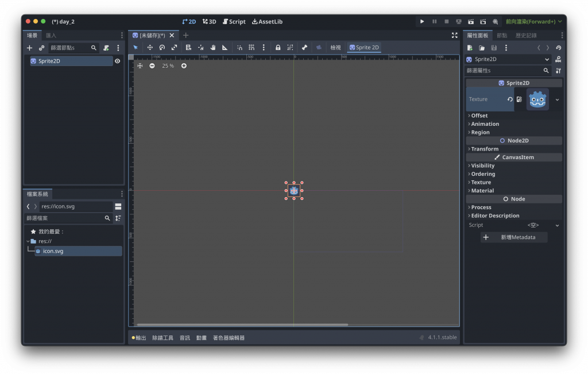Activate the Move Mode tool

pos(150,47)
